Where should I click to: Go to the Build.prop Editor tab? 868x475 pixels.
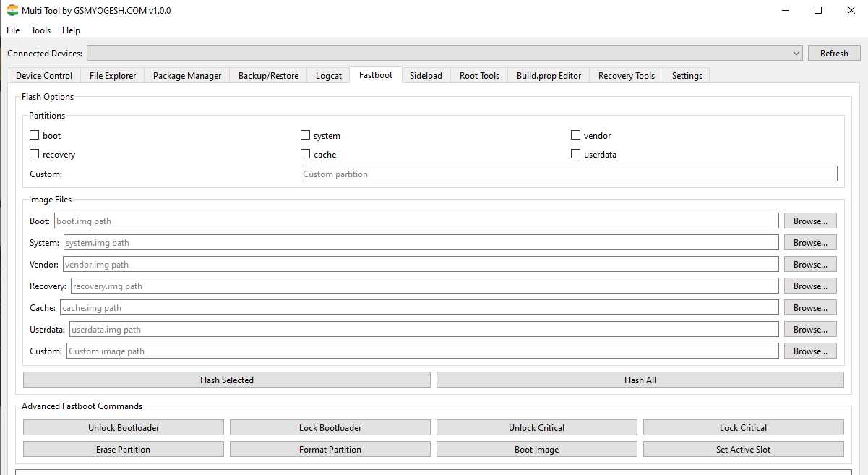coord(549,76)
